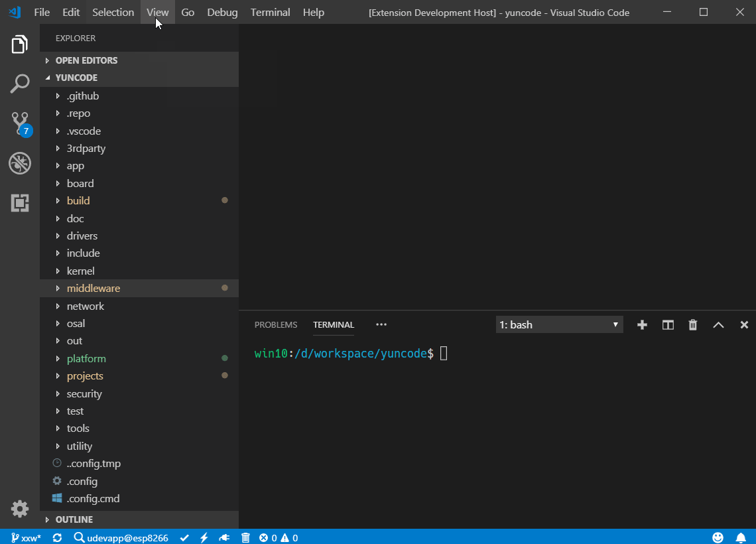Select the drivers folder
The image size is (756, 544).
tap(139, 236)
